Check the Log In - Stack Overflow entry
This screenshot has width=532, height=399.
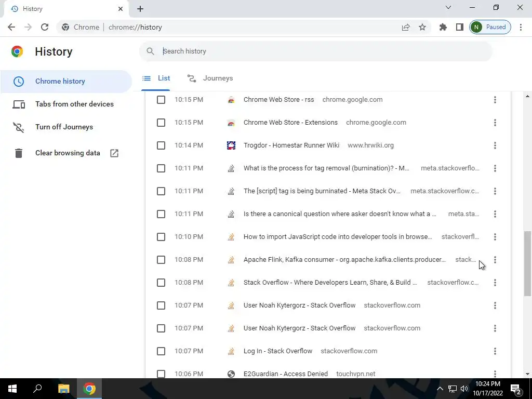(x=161, y=351)
